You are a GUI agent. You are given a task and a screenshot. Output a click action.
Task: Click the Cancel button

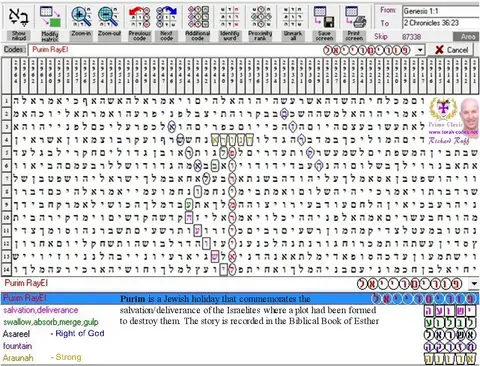pyautogui.click(x=452, y=50)
